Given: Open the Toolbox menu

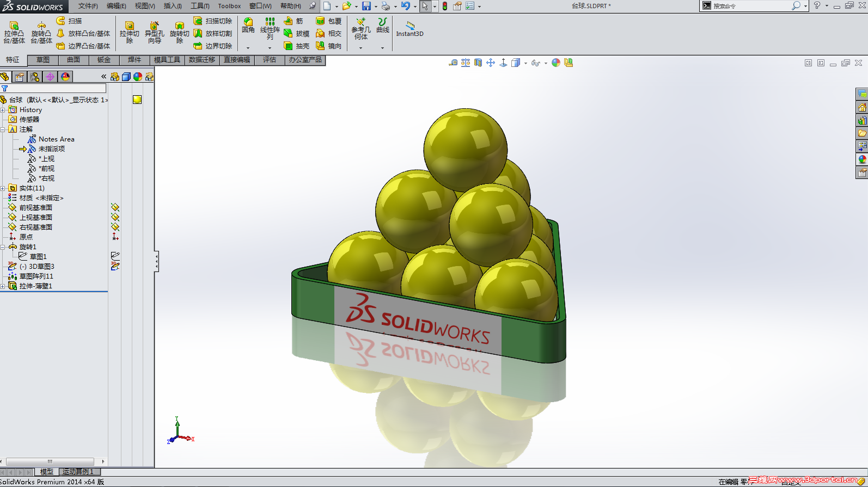Looking at the screenshot, I should click(229, 6).
